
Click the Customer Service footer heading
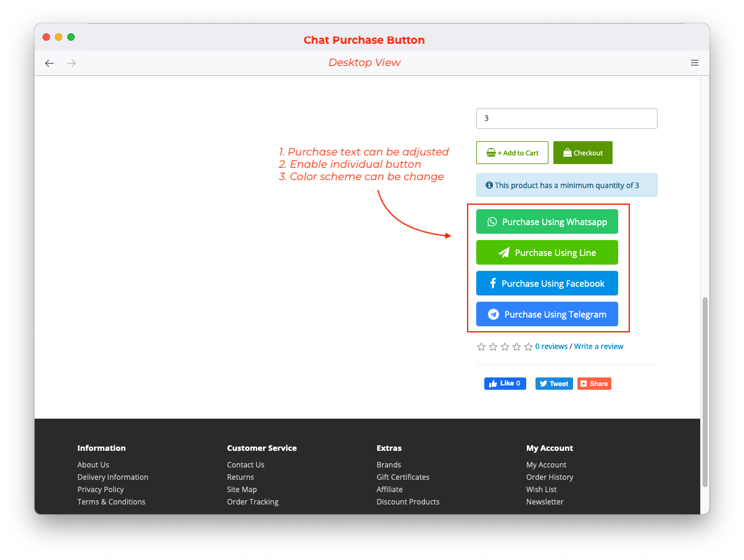(262, 448)
